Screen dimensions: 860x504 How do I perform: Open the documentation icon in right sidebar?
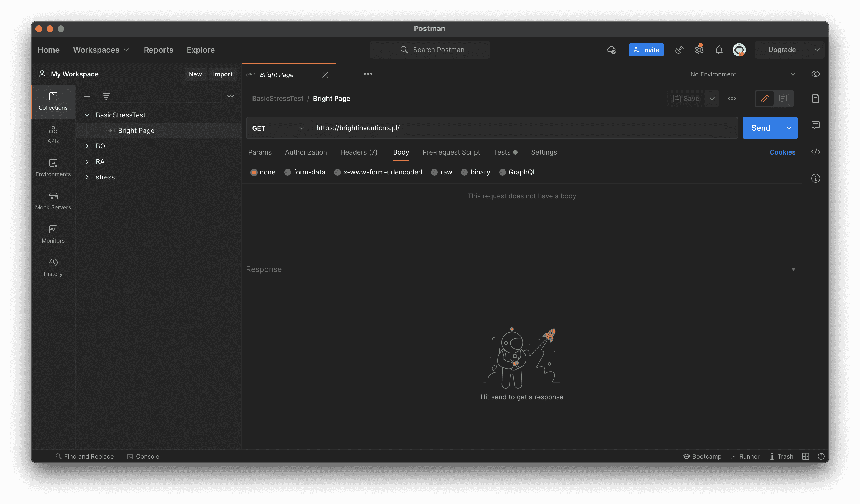pos(815,99)
